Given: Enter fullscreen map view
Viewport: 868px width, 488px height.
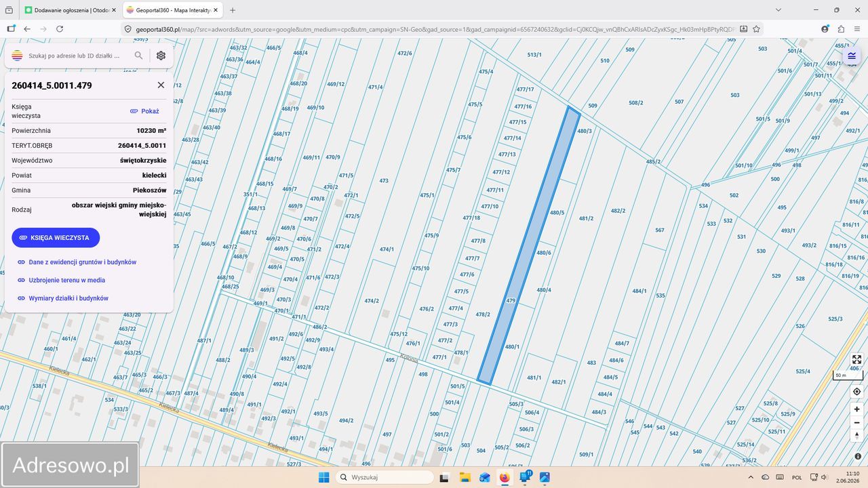Looking at the screenshot, I should [856, 360].
